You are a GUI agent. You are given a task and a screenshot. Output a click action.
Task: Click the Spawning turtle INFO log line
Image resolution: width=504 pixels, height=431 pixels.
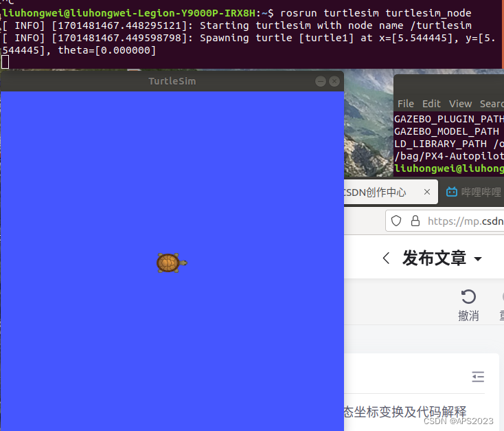click(249, 44)
